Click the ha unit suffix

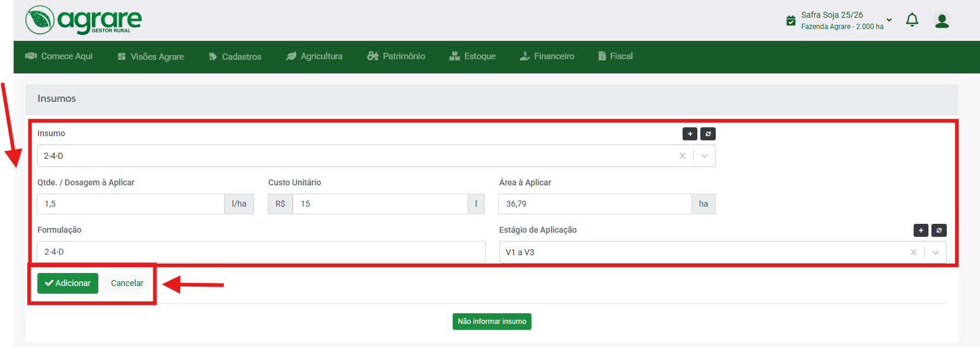click(703, 204)
